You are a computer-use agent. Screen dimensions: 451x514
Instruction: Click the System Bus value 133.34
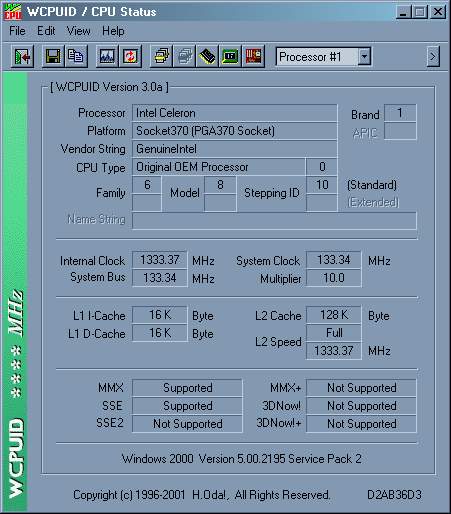pyautogui.click(x=160, y=278)
